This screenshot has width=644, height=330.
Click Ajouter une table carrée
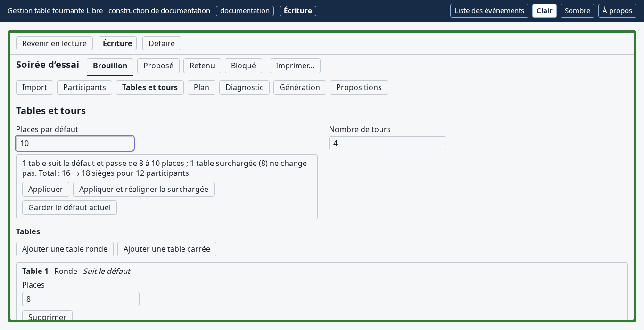pyautogui.click(x=167, y=249)
